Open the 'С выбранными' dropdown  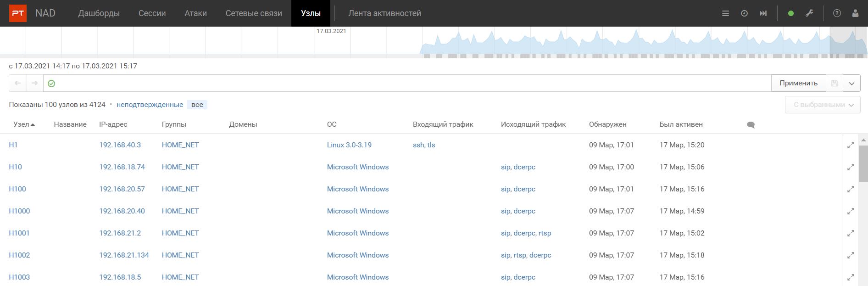pos(823,105)
